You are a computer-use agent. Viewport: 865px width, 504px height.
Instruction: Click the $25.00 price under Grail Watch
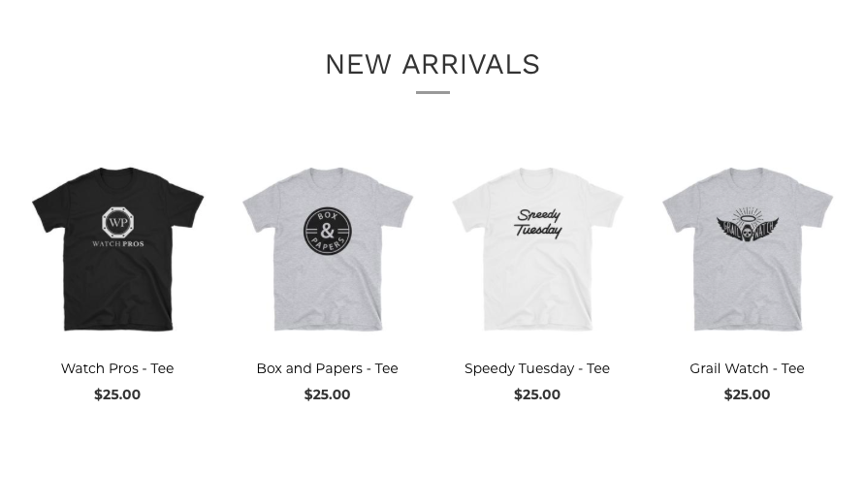point(747,394)
